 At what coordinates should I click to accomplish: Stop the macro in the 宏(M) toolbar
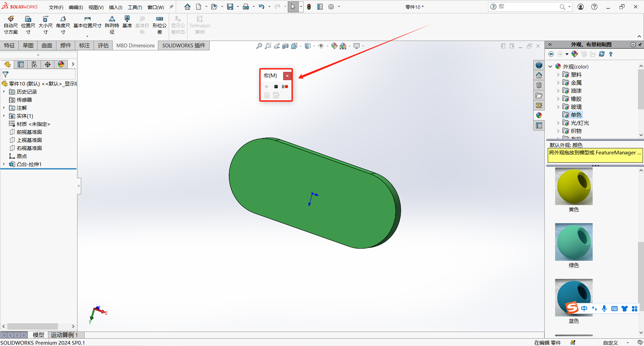(x=276, y=87)
